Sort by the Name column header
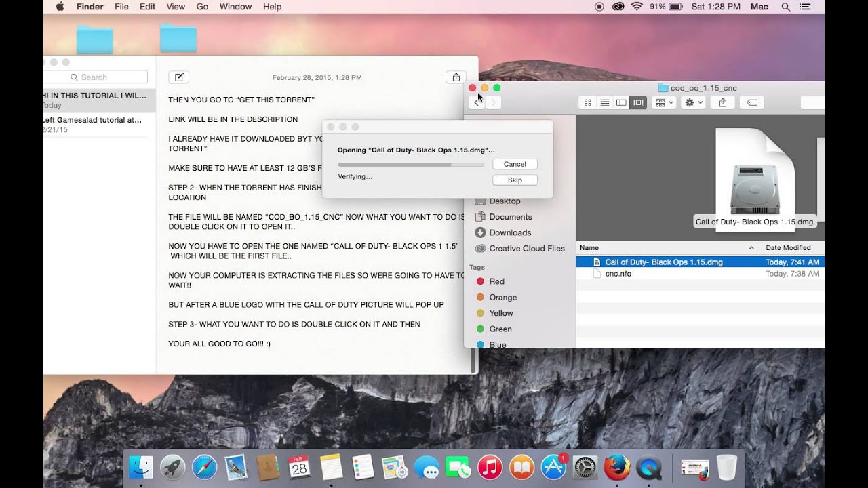This screenshot has width=868, height=488. pos(667,248)
